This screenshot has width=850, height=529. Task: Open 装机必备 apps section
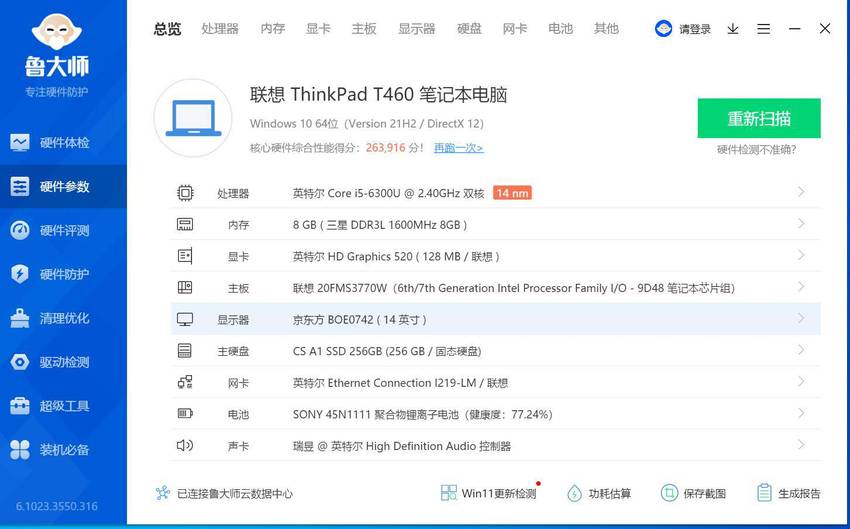coord(63,450)
